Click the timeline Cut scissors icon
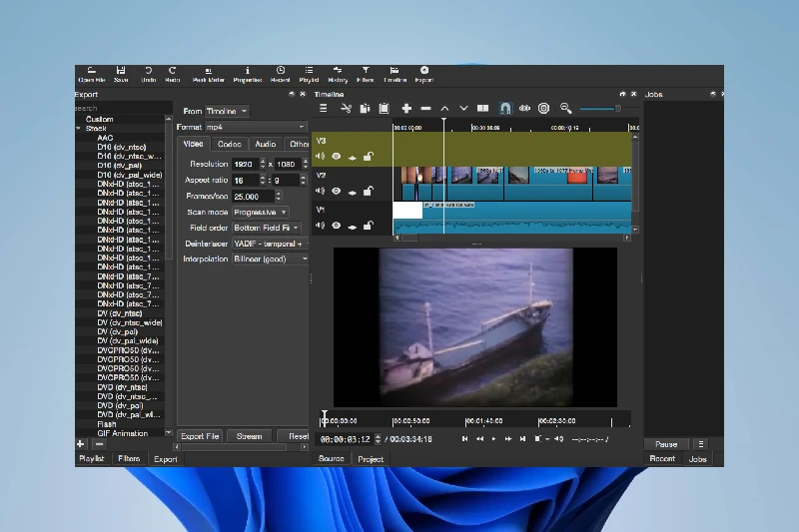 tap(346, 109)
